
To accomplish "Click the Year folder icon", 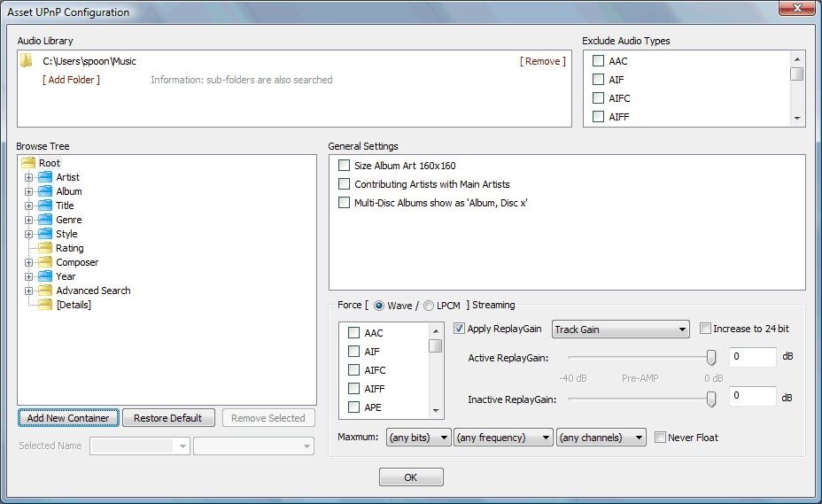I will [x=45, y=275].
